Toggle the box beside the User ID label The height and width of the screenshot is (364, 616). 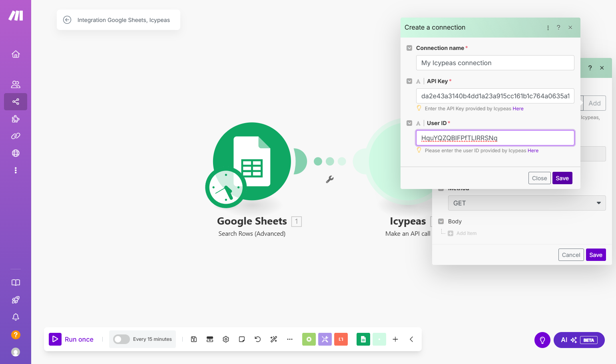pos(409,123)
